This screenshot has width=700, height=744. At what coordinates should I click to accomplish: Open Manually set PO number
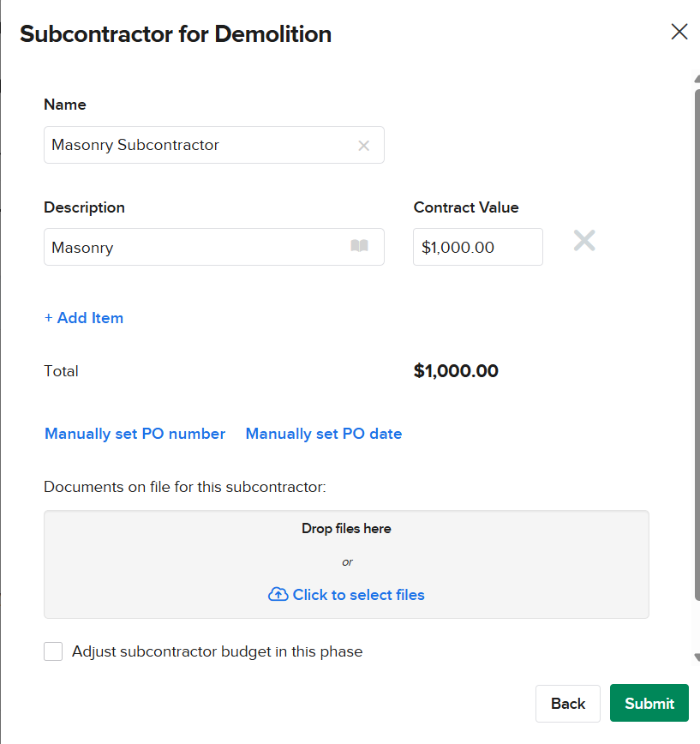135,434
